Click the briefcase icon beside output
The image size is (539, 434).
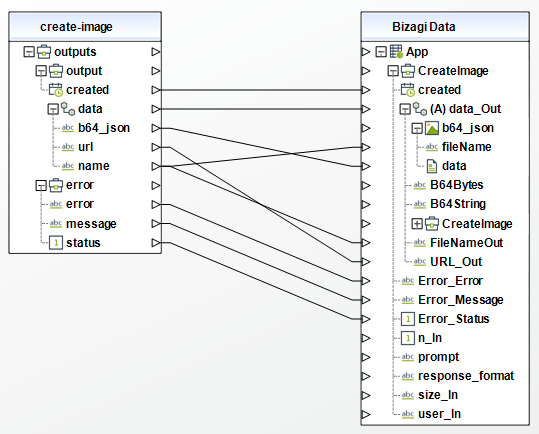point(56,71)
